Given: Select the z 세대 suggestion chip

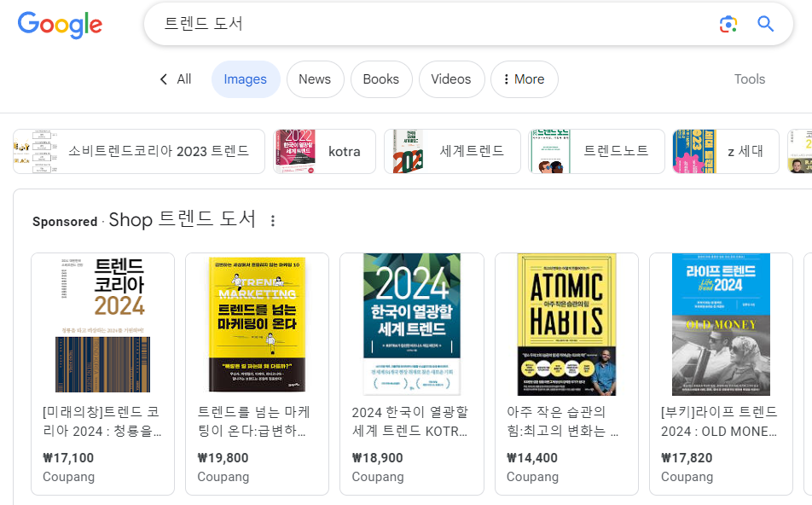Looking at the screenshot, I should coord(726,151).
